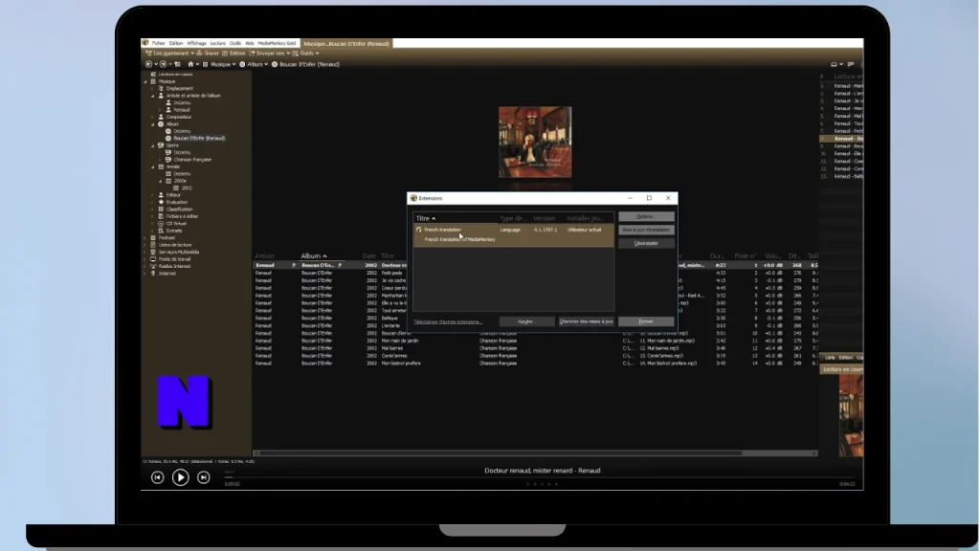This screenshot has height=551, width=980.
Task: Skip to the next track
Action: click(203, 477)
